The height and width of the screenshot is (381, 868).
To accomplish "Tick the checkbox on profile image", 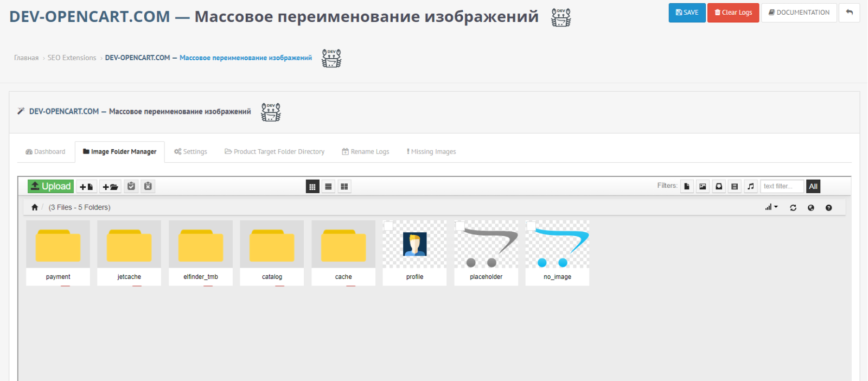I will (388, 226).
